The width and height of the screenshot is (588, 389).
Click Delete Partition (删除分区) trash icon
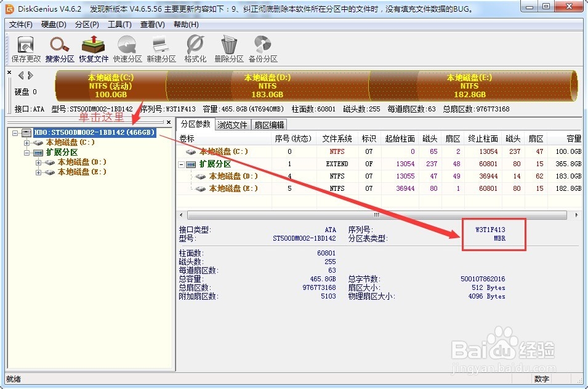tap(229, 49)
